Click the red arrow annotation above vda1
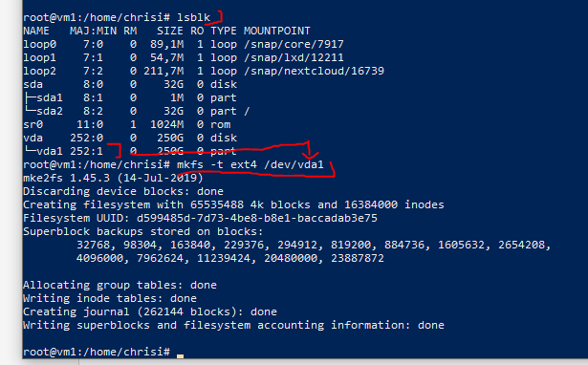This screenshot has width=588, height=365. (x=310, y=151)
